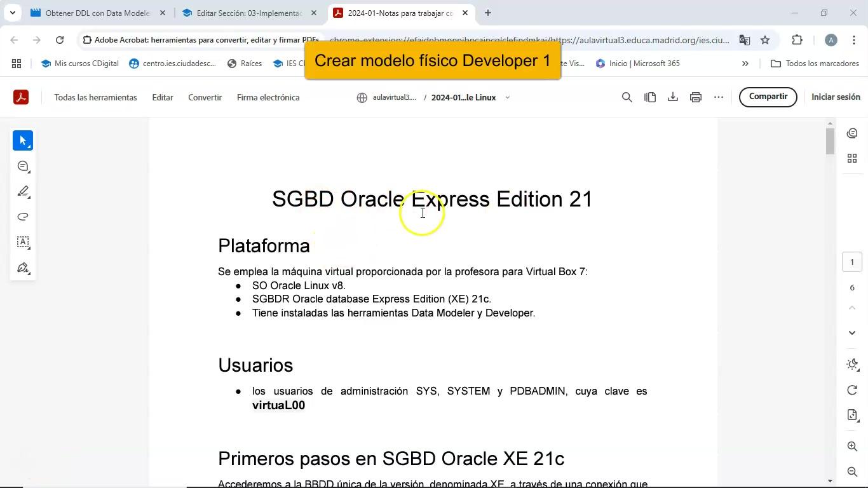Open Firma electrónica menu
This screenshot has width=868, height=488.
[x=268, y=97]
